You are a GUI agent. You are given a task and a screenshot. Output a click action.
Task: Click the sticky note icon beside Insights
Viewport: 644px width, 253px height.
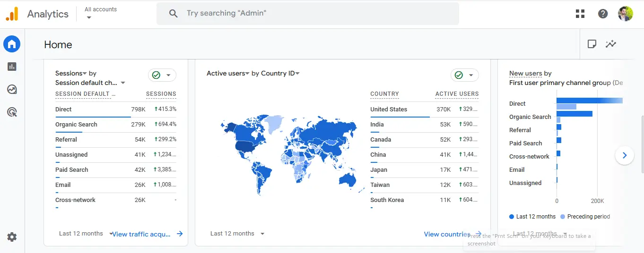592,44
